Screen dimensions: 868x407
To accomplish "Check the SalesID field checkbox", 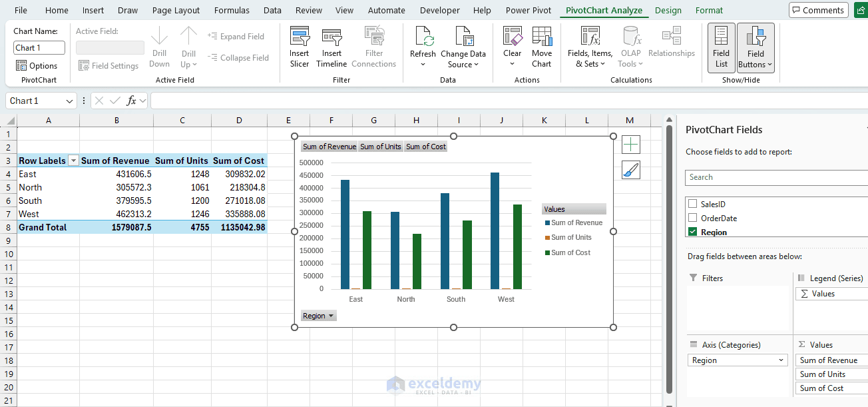I will 693,204.
